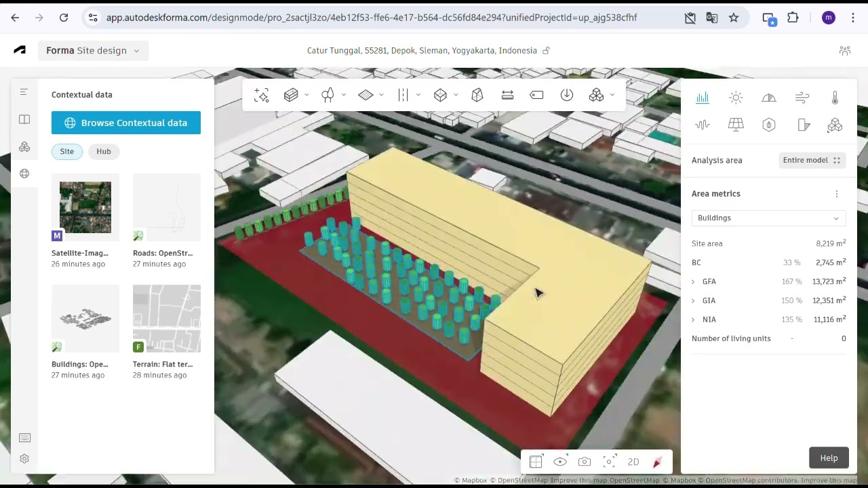The height and width of the screenshot is (488, 868).
Task: Select the Buildings: Ope... thumbnail
Action: pos(85,319)
